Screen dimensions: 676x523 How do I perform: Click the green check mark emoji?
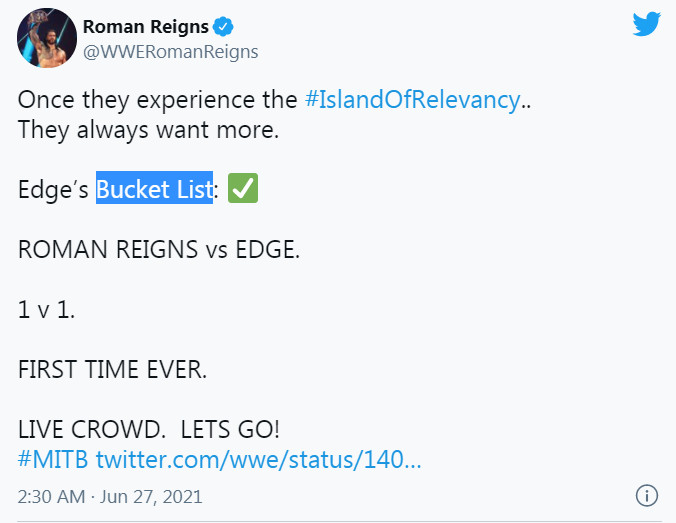[x=243, y=188]
